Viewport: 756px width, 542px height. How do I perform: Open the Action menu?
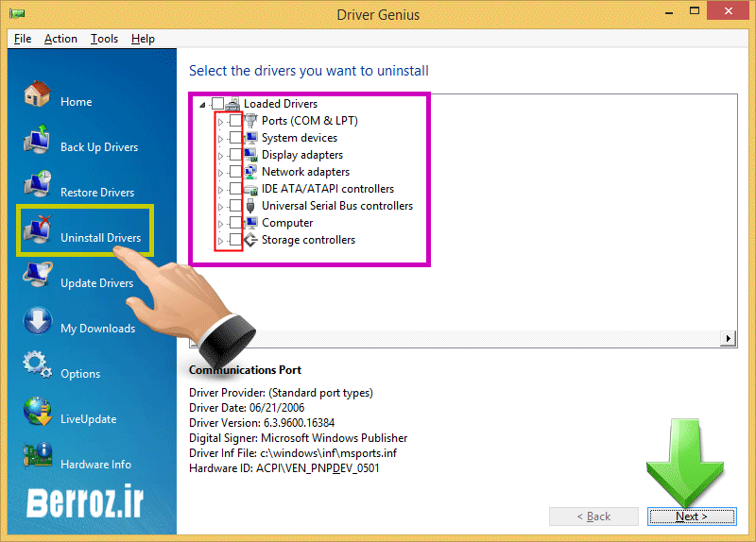(60, 39)
